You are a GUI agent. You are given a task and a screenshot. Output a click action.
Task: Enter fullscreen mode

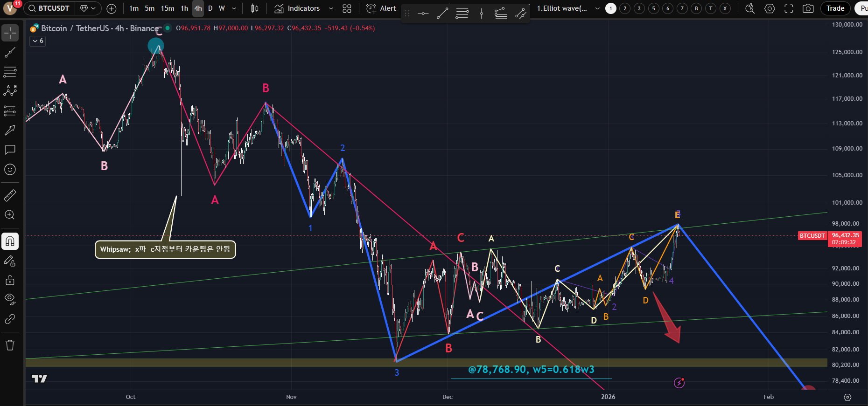[x=789, y=8]
